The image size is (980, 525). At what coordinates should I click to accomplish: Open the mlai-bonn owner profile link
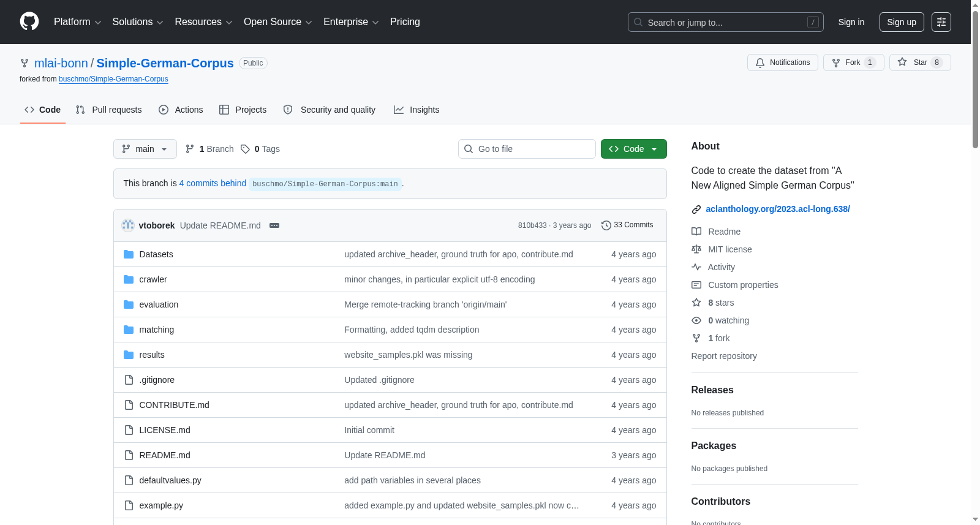click(x=61, y=63)
